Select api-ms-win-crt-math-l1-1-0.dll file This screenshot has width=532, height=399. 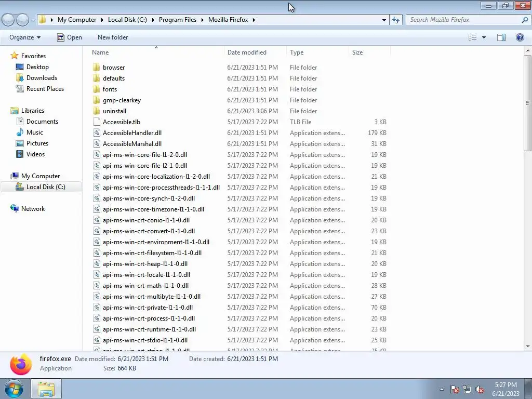coord(145,285)
